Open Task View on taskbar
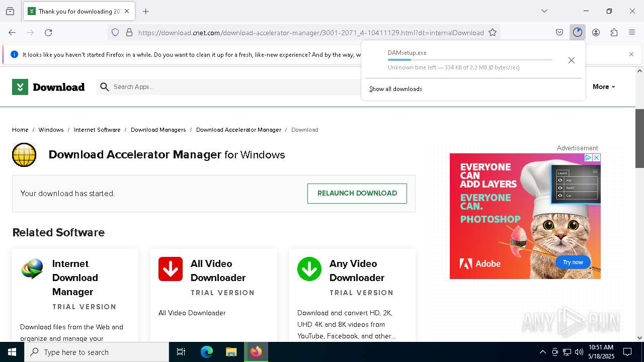The height and width of the screenshot is (362, 644). click(x=181, y=352)
